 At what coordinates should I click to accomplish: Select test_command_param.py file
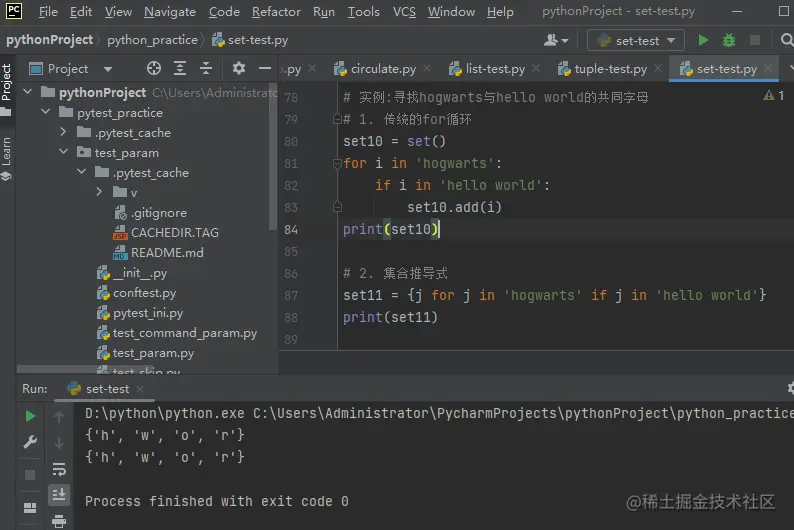pos(177,333)
